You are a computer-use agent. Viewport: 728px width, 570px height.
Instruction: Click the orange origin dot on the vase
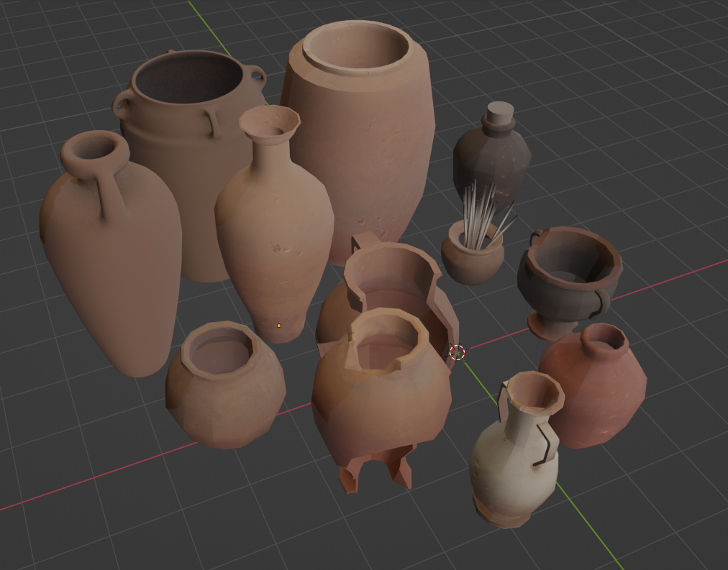click(x=278, y=326)
